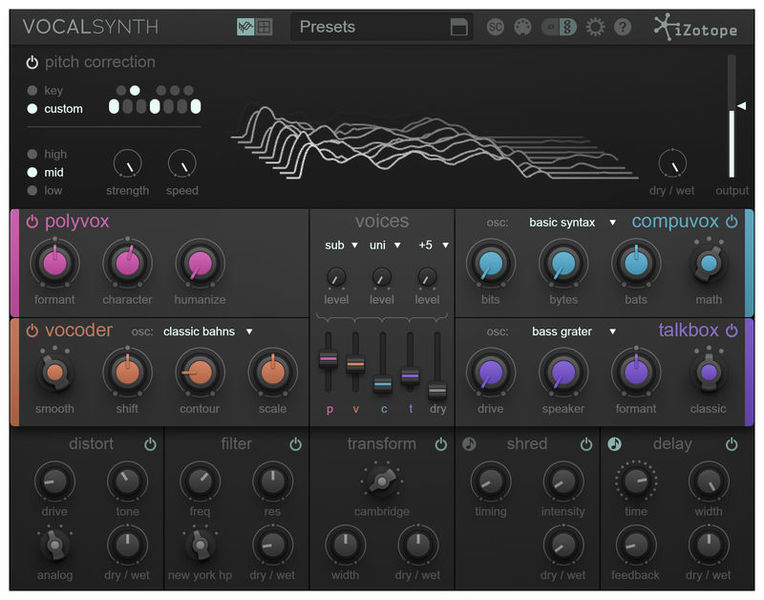Click the compuvox bits knob
Viewport: 764px width, 600px height.
[x=491, y=264]
